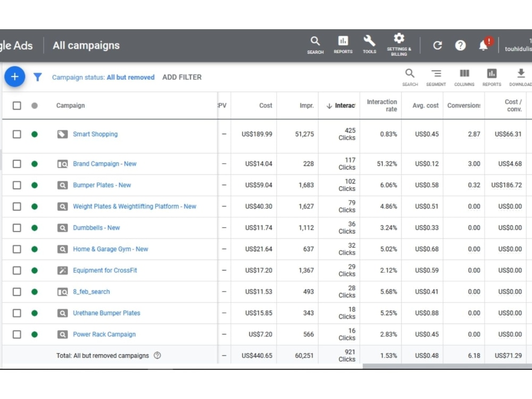Image resolution: width=532 pixels, height=399 pixels.
Task: Click the help icon beside Total row
Action: pos(157,355)
